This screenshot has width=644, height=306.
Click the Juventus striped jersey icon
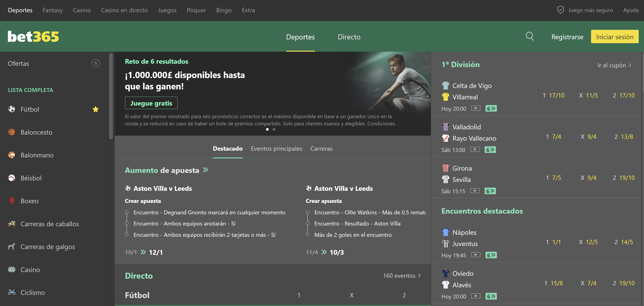445,243
